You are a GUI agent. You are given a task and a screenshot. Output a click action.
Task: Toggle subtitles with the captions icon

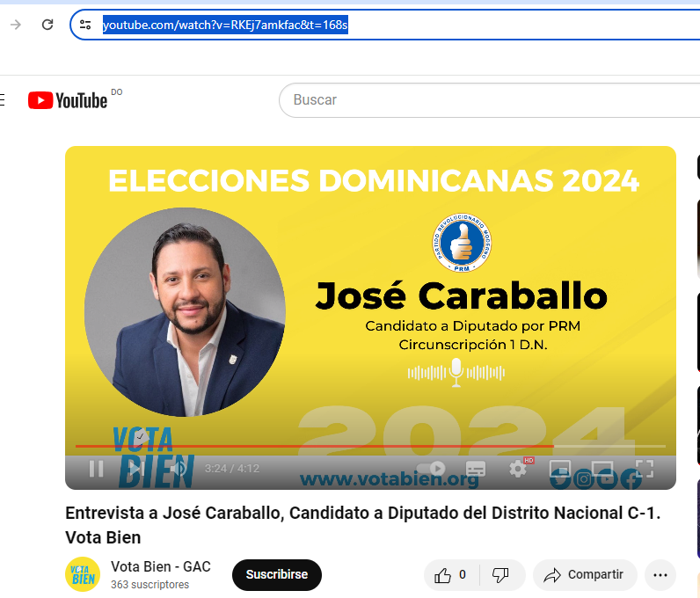click(x=475, y=469)
